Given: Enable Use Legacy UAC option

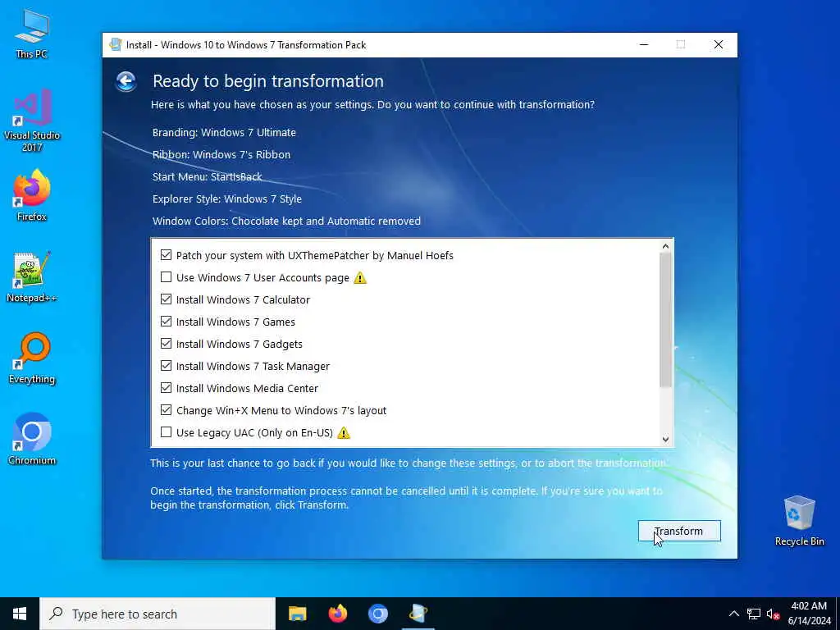Looking at the screenshot, I should [x=166, y=432].
